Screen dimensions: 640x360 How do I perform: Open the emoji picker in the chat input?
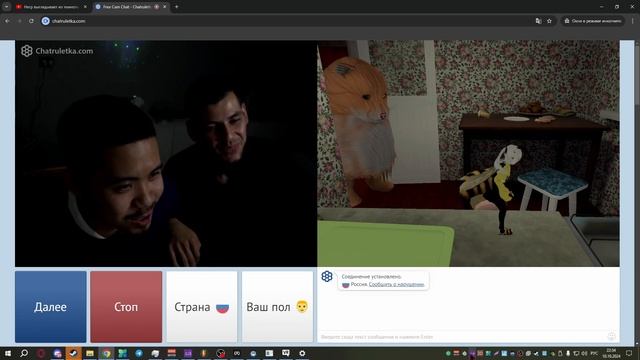coord(611,336)
